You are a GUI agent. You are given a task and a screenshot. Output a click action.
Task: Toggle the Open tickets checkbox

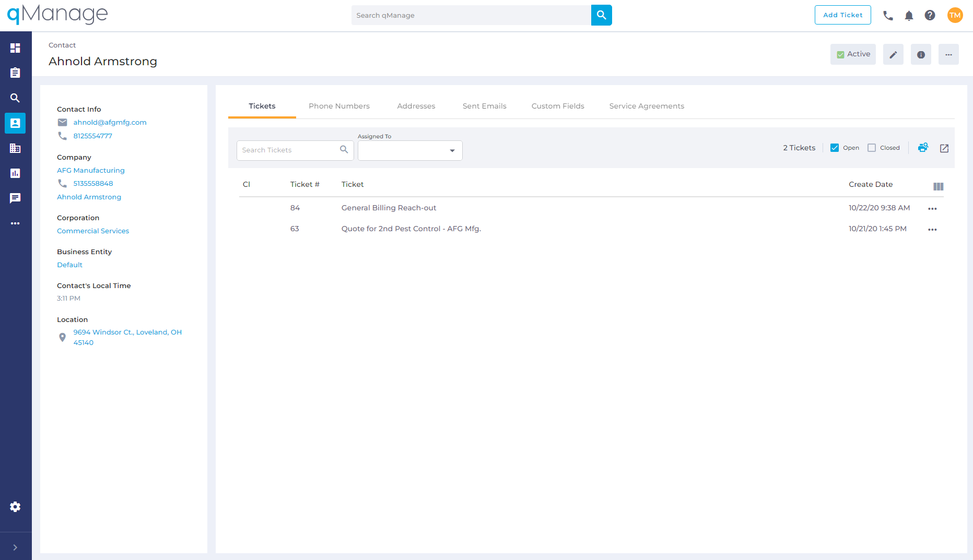[835, 148]
